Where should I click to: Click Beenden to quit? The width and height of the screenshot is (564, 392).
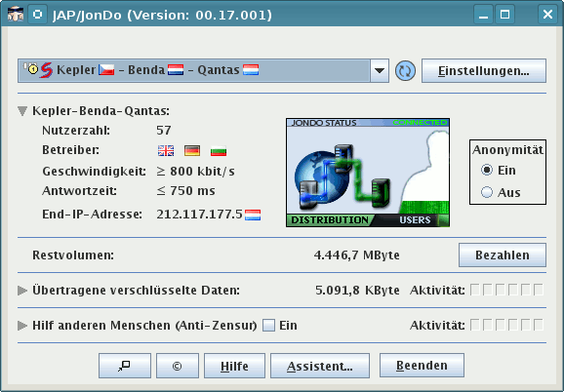click(422, 365)
